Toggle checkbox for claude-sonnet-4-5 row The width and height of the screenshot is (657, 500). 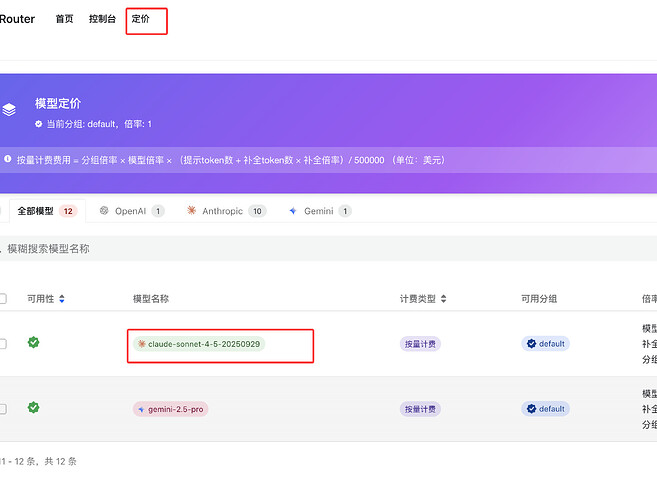coord(3,344)
